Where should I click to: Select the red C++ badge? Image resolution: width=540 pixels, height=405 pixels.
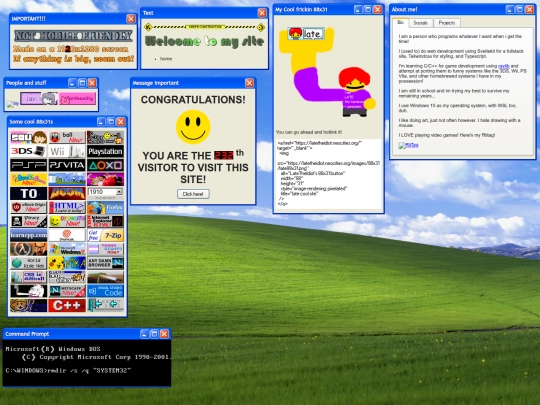tap(67, 305)
